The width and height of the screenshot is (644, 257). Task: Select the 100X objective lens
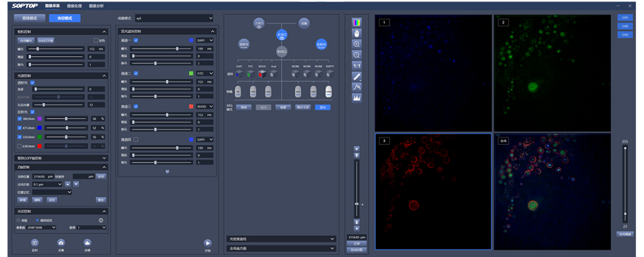(328, 92)
